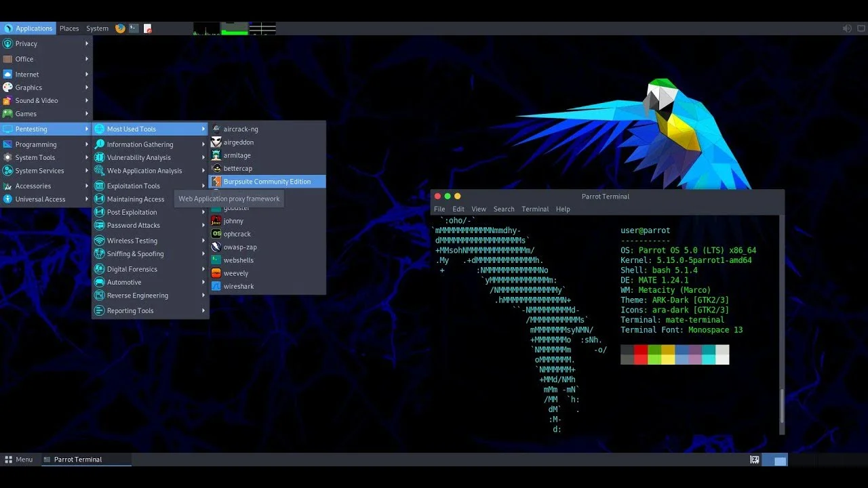Launch aircrack-ng from Most Used Tools
868x488 pixels.
[267, 129]
